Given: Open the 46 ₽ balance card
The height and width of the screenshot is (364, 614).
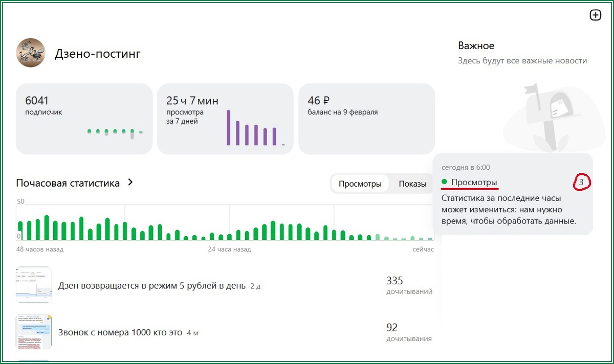Looking at the screenshot, I should (x=366, y=119).
